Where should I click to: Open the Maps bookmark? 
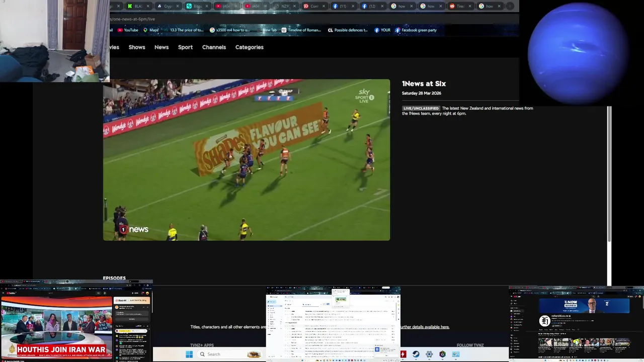(151, 30)
